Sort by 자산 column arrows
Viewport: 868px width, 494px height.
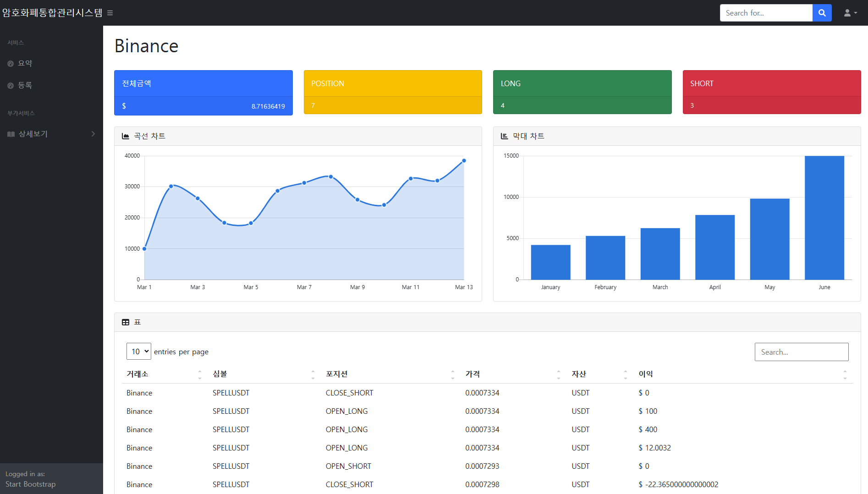tap(626, 374)
